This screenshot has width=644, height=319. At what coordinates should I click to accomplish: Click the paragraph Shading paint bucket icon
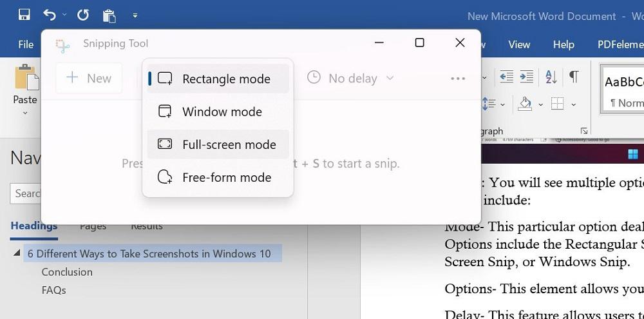point(525,104)
